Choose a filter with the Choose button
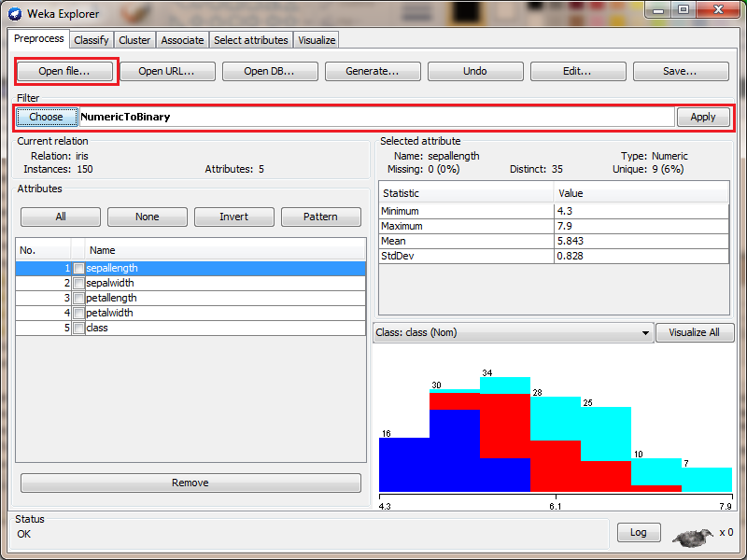 [x=46, y=117]
